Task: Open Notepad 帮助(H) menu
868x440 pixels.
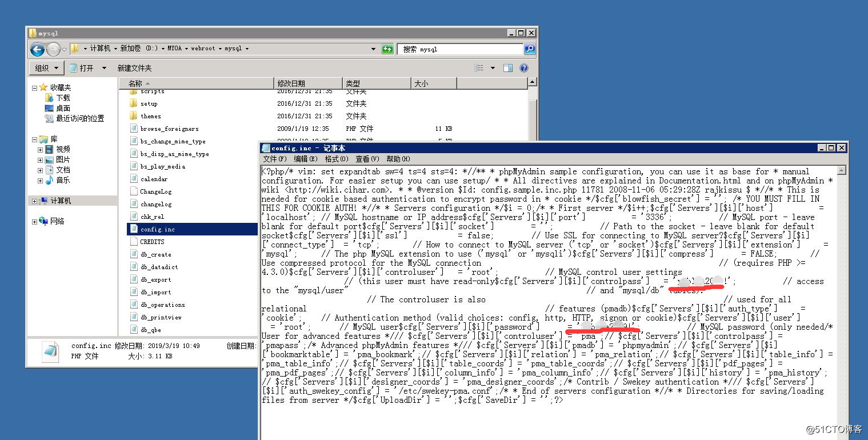Action: (398, 159)
